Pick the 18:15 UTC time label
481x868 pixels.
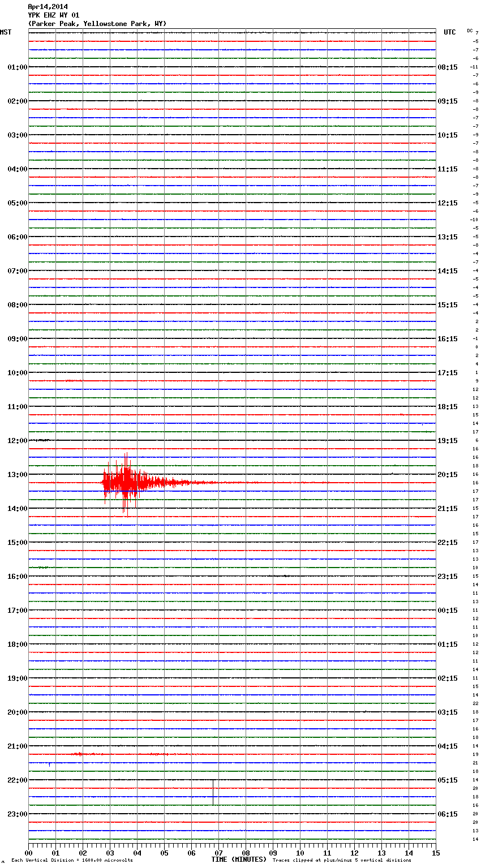point(448,407)
